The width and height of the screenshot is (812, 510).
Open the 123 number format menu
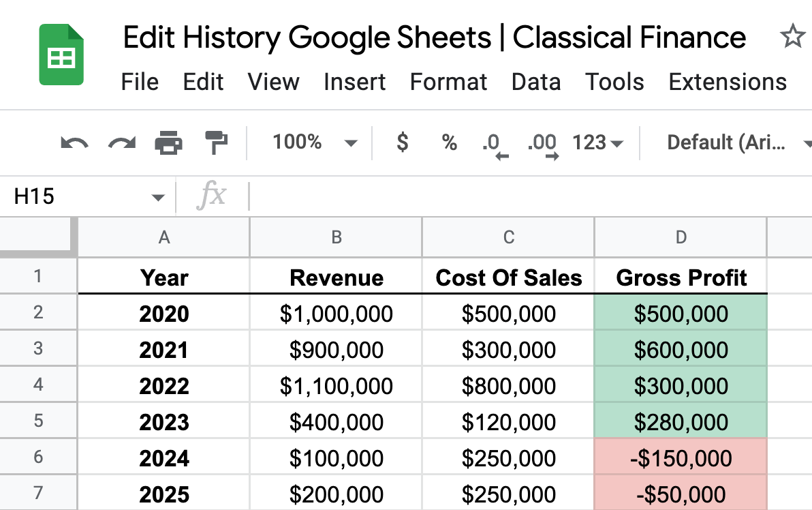coord(596,142)
